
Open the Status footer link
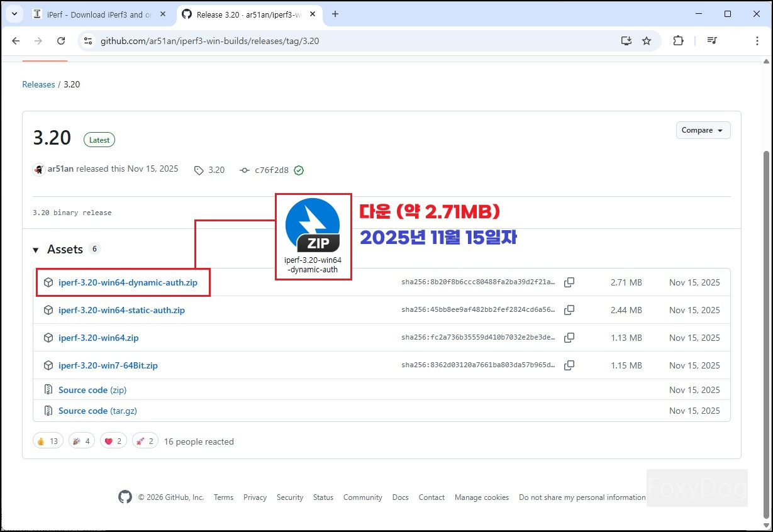323,497
